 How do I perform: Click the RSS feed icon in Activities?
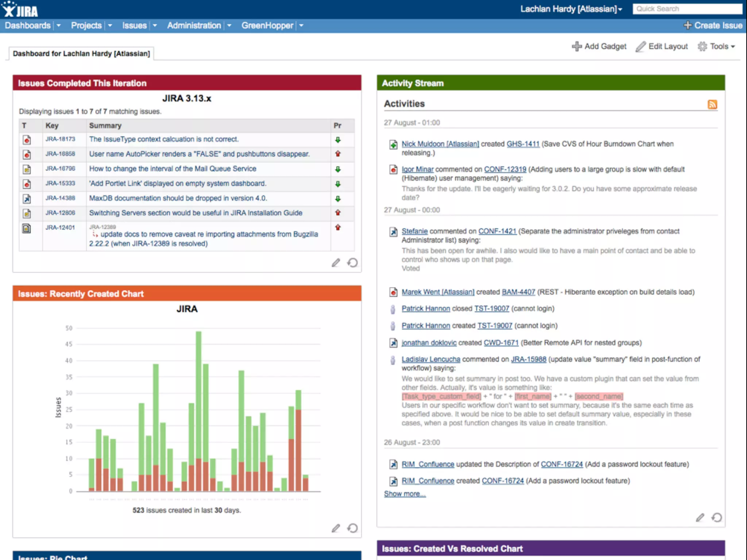(712, 105)
